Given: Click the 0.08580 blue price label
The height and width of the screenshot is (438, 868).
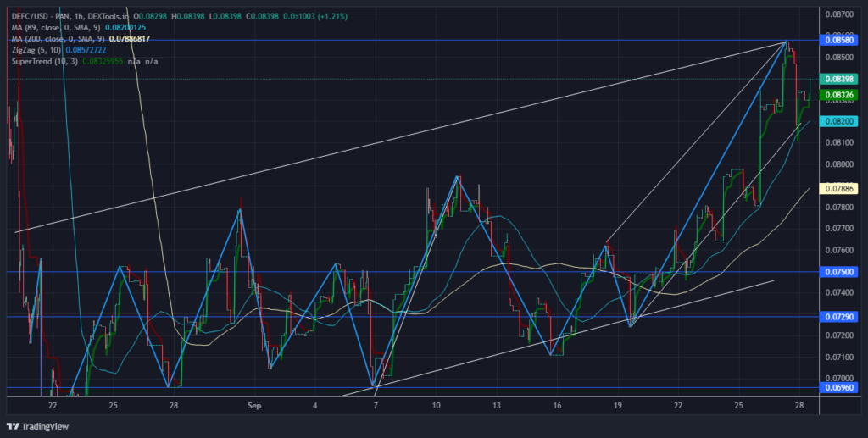Looking at the screenshot, I should pyautogui.click(x=838, y=40).
